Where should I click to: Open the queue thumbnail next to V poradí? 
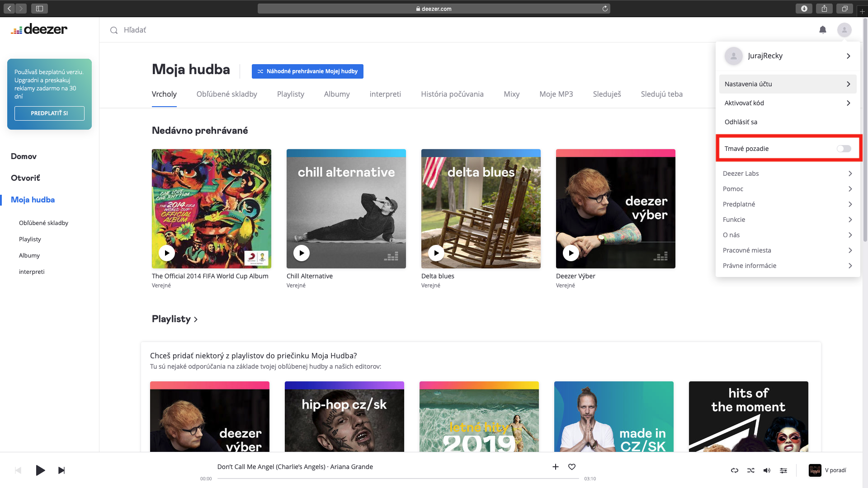click(815, 470)
